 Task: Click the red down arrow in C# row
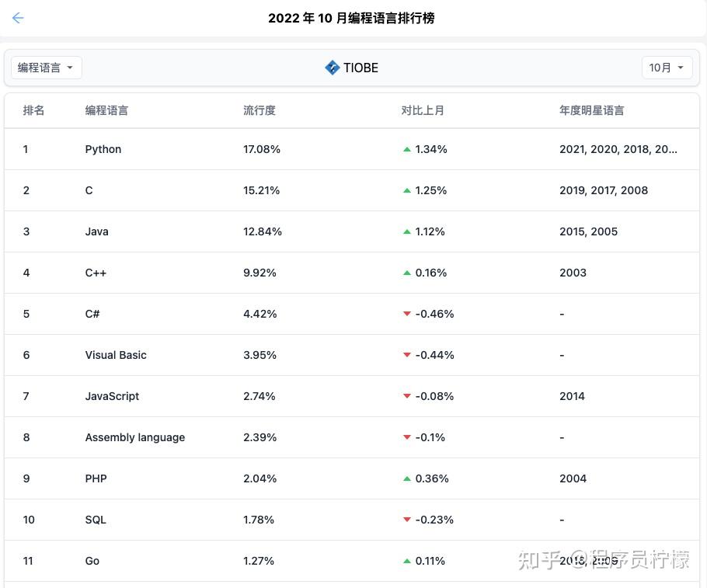click(x=407, y=314)
